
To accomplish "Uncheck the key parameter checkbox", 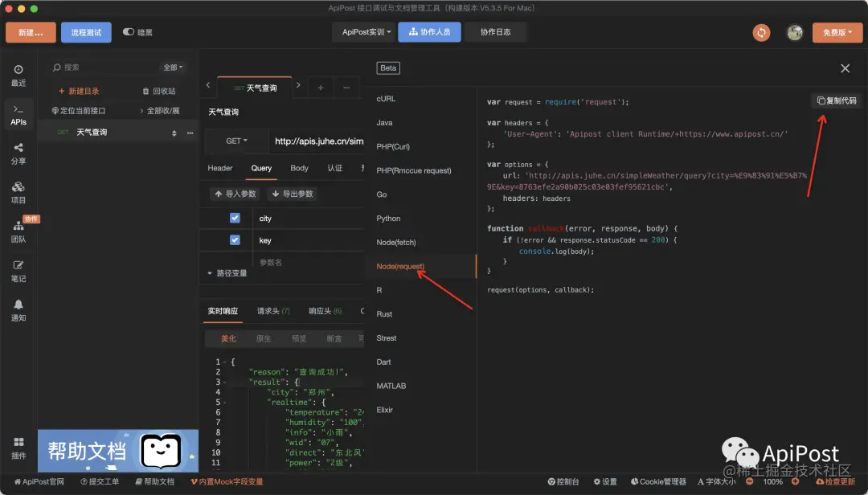I will [x=235, y=239].
